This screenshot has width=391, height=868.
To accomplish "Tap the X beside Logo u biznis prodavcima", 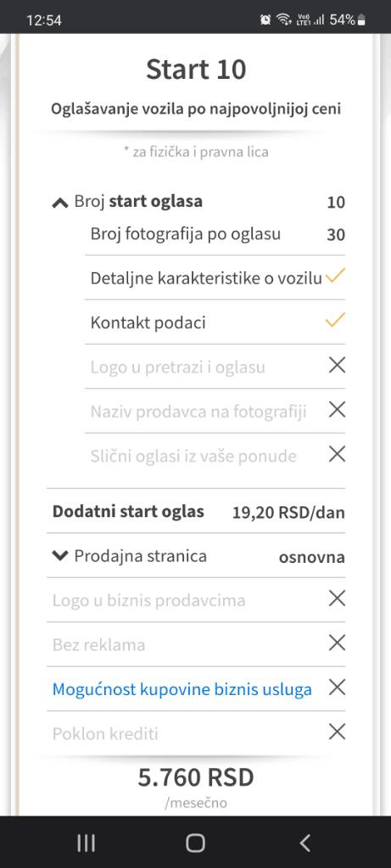I will point(337,598).
